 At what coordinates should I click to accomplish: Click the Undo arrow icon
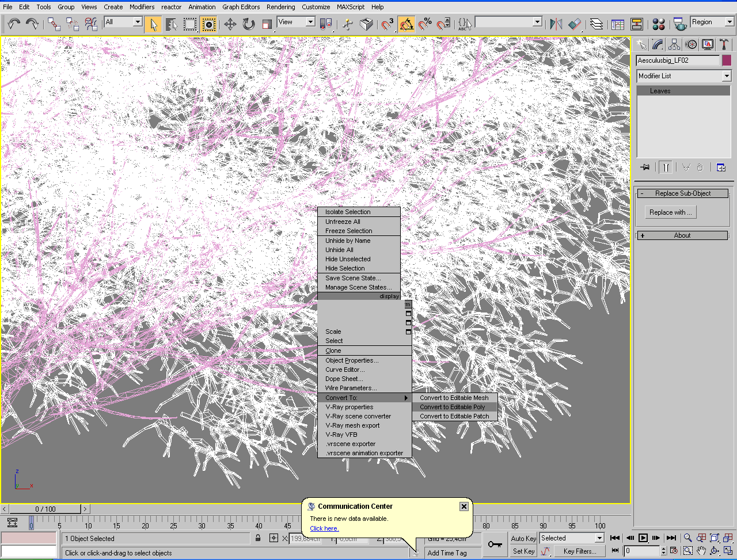click(x=14, y=24)
